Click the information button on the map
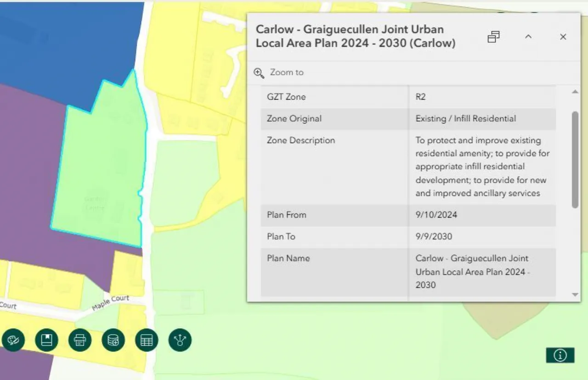 (x=560, y=355)
